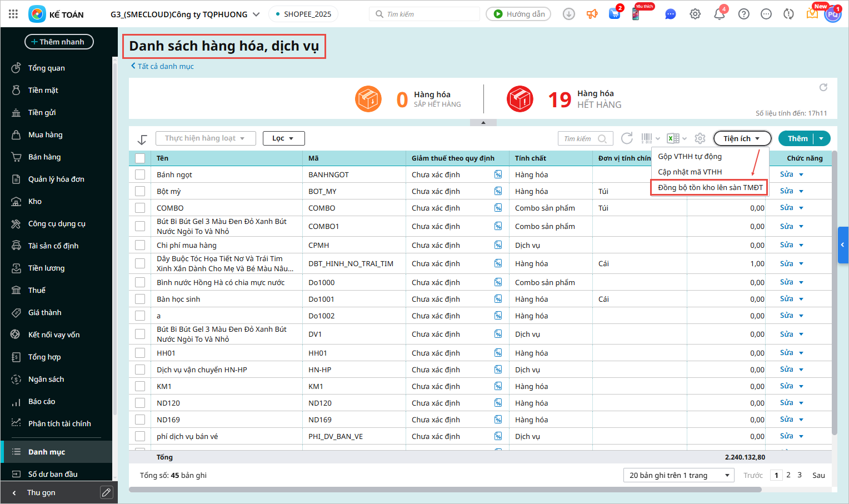
Task: Click the item list search field
Action: click(x=580, y=138)
